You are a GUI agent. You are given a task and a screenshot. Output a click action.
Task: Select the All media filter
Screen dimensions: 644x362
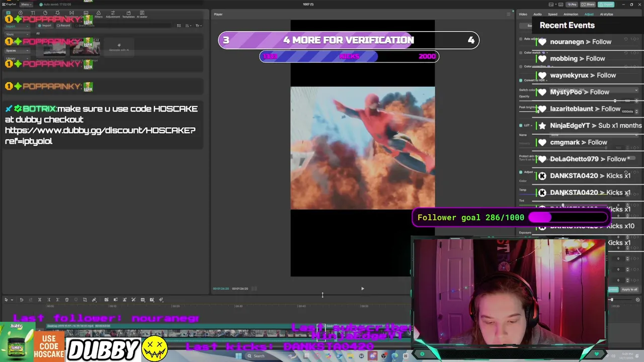38,33
